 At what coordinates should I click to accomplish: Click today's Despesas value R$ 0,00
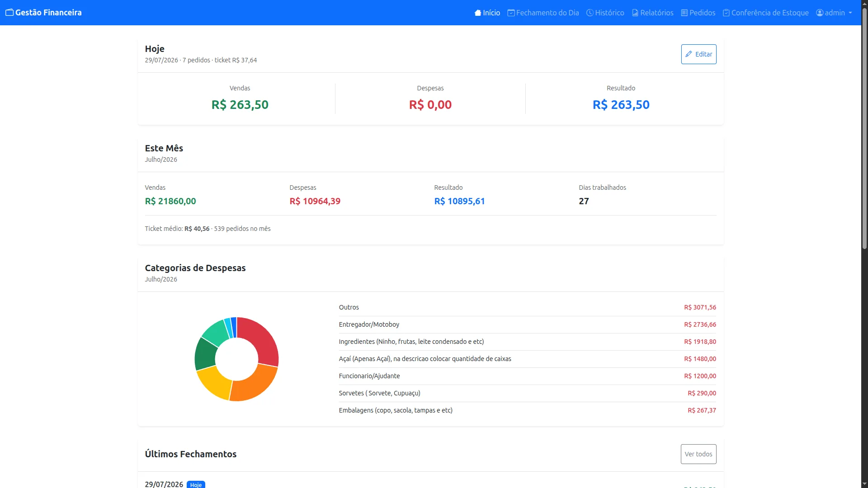tap(430, 105)
